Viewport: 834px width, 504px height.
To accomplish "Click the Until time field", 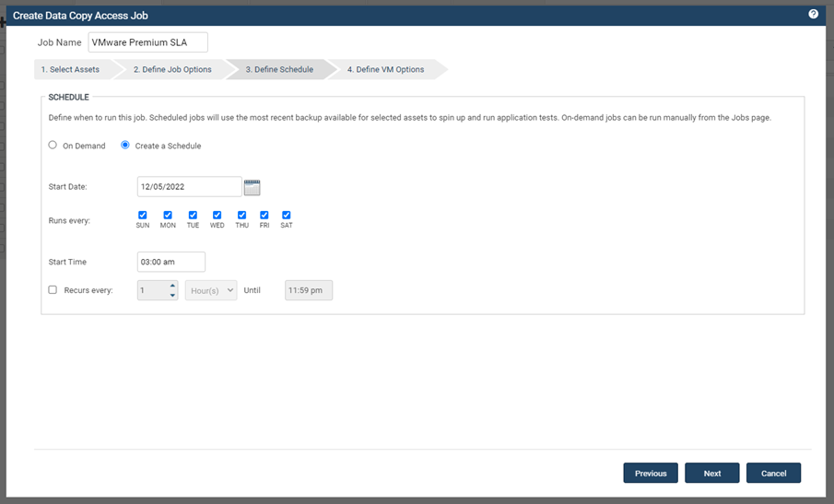I will click(x=309, y=290).
